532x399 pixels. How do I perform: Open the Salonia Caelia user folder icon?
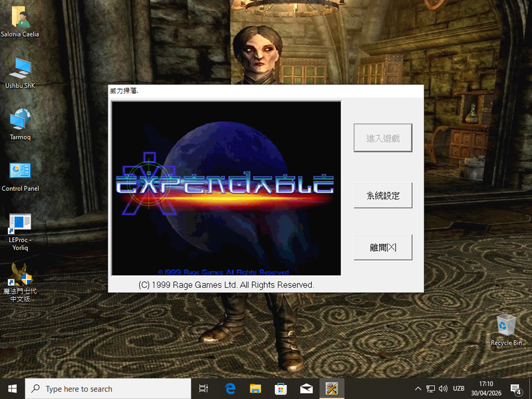coord(20,21)
